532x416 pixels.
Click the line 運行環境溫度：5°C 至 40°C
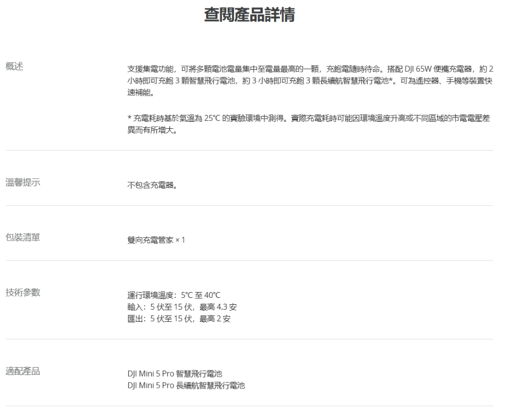tap(174, 295)
